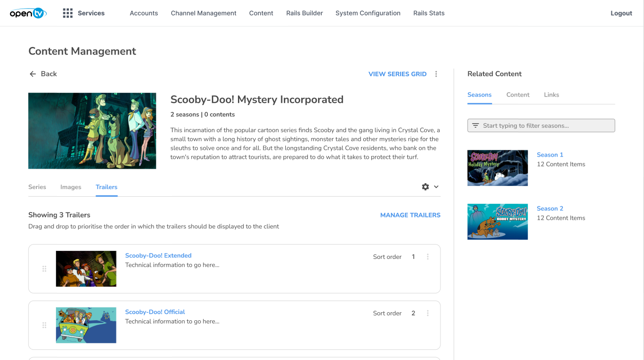Grab the drag handle for Scooby-Doo! Extended
The image size is (644, 360).
[44, 269]
